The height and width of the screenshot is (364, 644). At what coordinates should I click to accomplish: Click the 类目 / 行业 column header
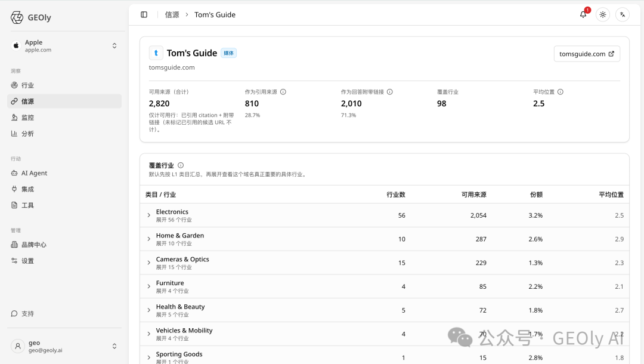160,195
